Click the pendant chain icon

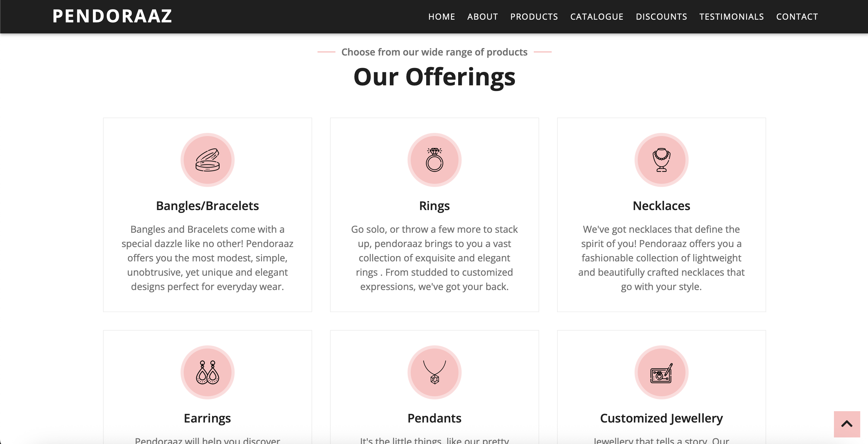434,372
